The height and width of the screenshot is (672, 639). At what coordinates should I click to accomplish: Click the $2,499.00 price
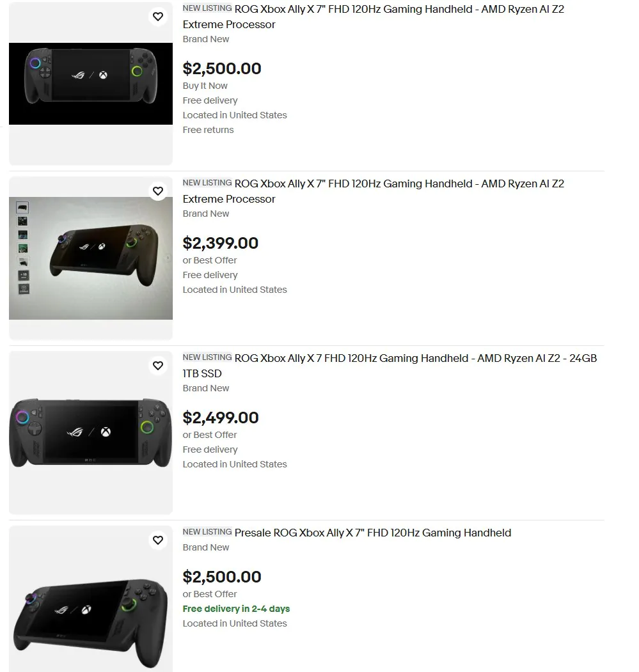[221, 418]
